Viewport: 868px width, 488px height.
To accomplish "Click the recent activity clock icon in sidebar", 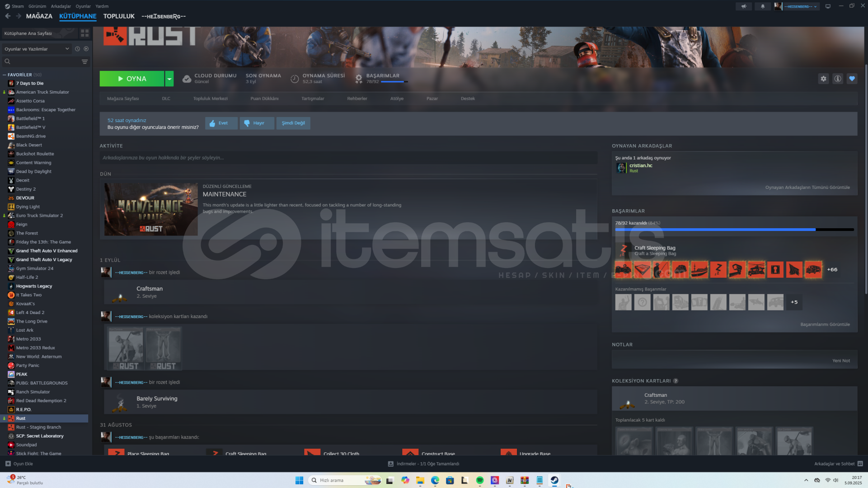I will point(77,49).
